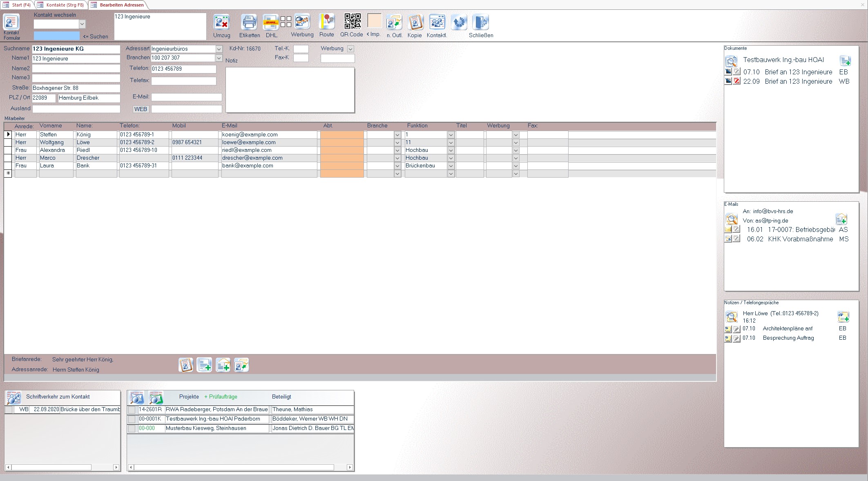Click the WEB button
Screen dimensions: 868x481
point(141,109)
